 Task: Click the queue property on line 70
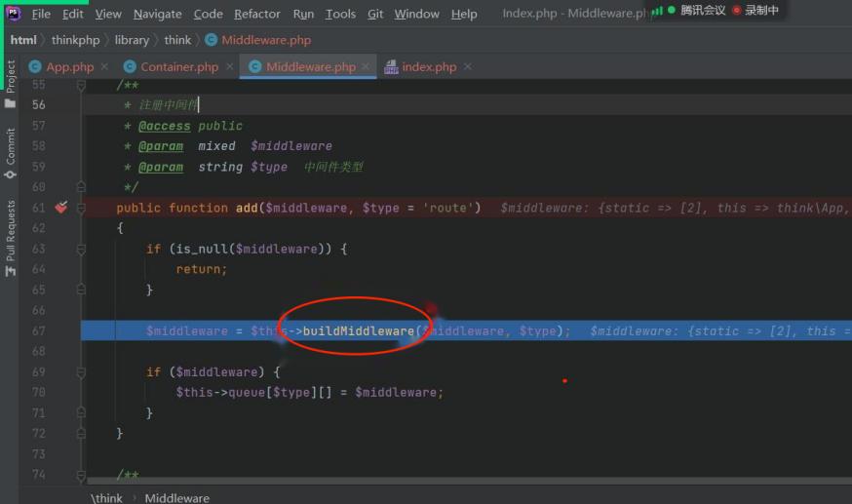tap(247, 393)
